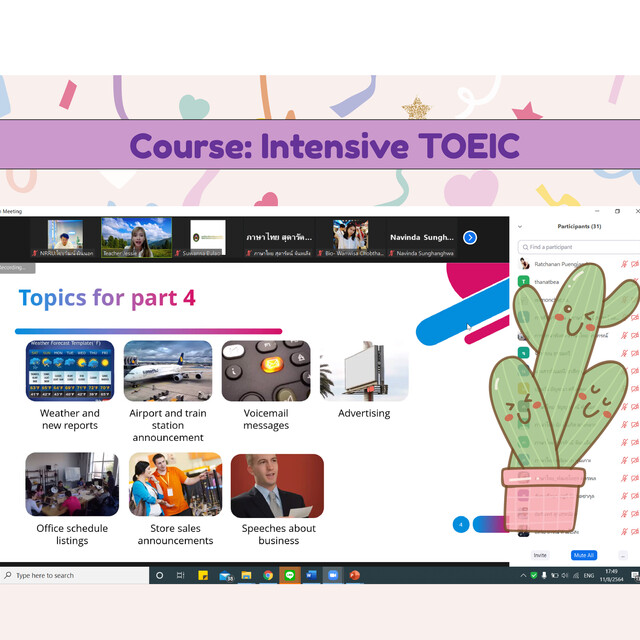Restore down the Zoom window
Image resolution: width=640 pixels, height=640 pixels.
[x=617, y=211]
